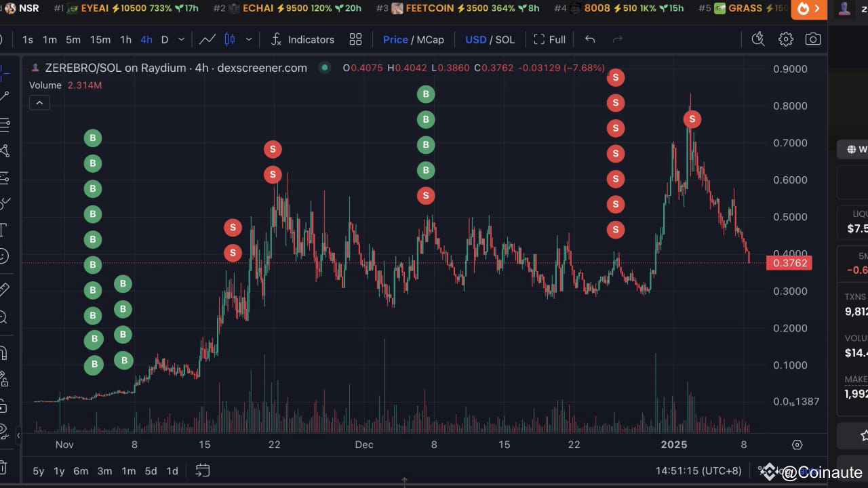868x488 pixels.
Task: Set date range to 1y
Action: pyautogui.click(x=59, y=470)
